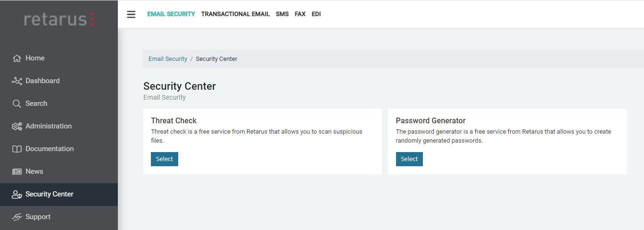The width and height of the screenshot is (644, 230).
Task: Click the Security Center user-shield icon
Action: click(17, 194)
